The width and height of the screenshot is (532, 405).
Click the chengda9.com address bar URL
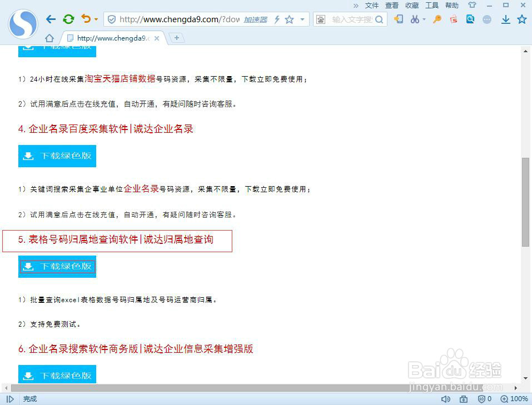(180, 19)
